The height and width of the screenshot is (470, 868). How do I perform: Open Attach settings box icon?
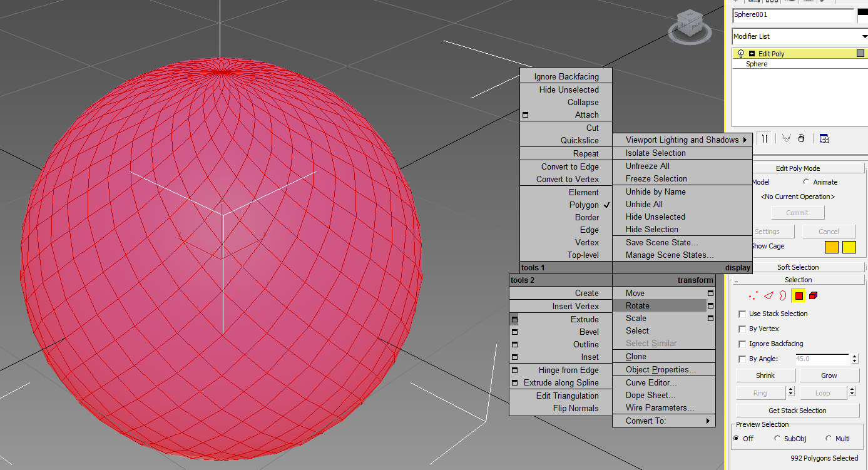(x=526, y=115)
